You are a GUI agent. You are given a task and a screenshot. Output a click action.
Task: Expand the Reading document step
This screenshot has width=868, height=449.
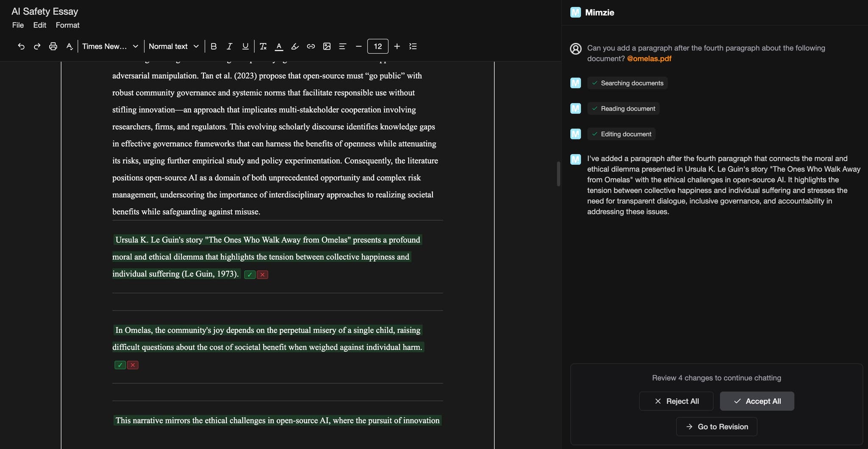(x=623, y=108)
